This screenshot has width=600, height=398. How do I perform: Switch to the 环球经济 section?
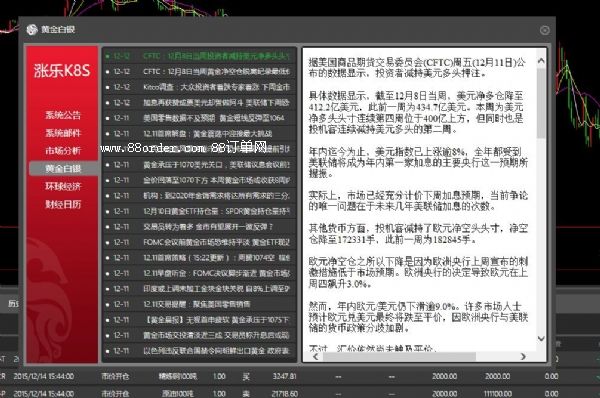[63, 186]
